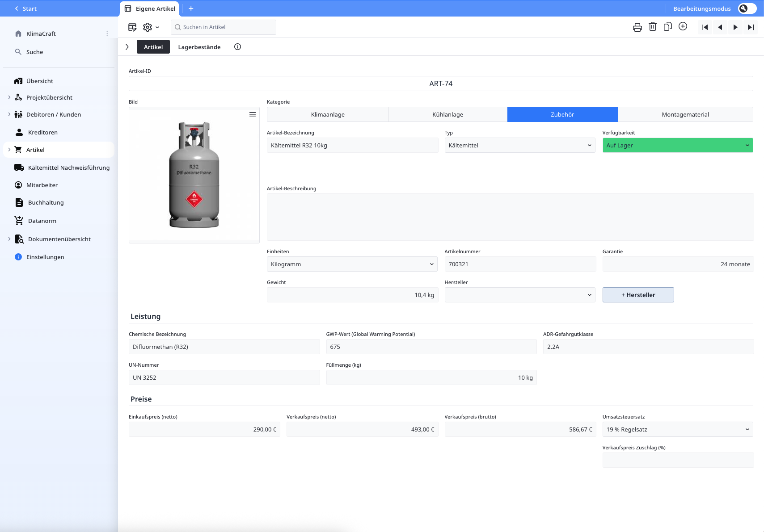The image size is (764, 532).
Task: Switch to the Lagerbestände tab
Action: pos(199,47)
